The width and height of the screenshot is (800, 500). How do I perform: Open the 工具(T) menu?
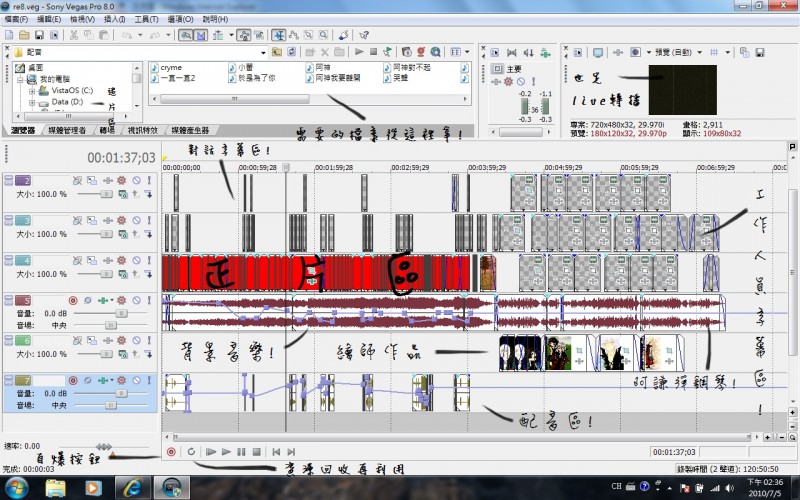146,19
